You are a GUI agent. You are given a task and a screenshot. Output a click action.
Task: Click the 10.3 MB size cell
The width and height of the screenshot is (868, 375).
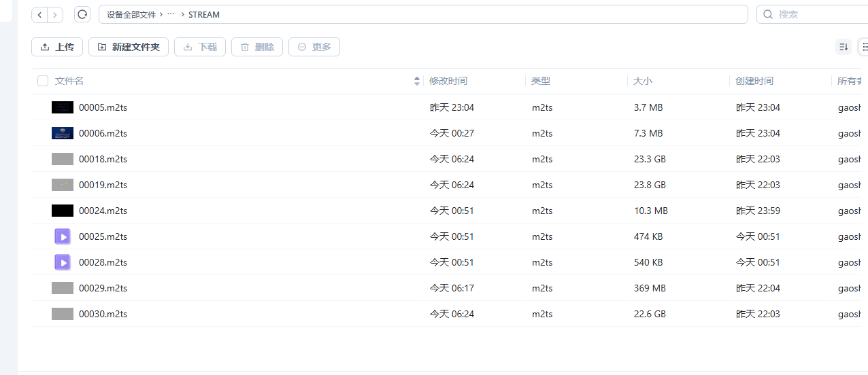(x=651, y=211)
